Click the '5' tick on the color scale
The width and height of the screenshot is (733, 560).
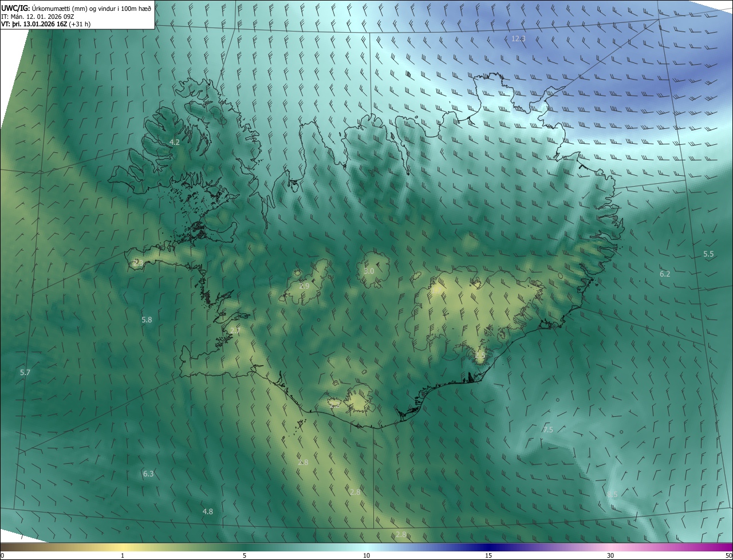245,555
